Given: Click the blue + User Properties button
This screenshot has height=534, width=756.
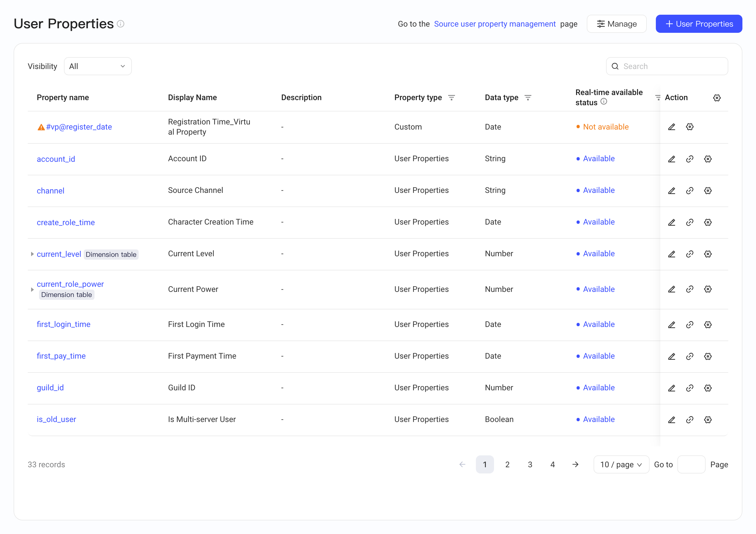Looking at the screenshot, I should [x=699, y=24].
